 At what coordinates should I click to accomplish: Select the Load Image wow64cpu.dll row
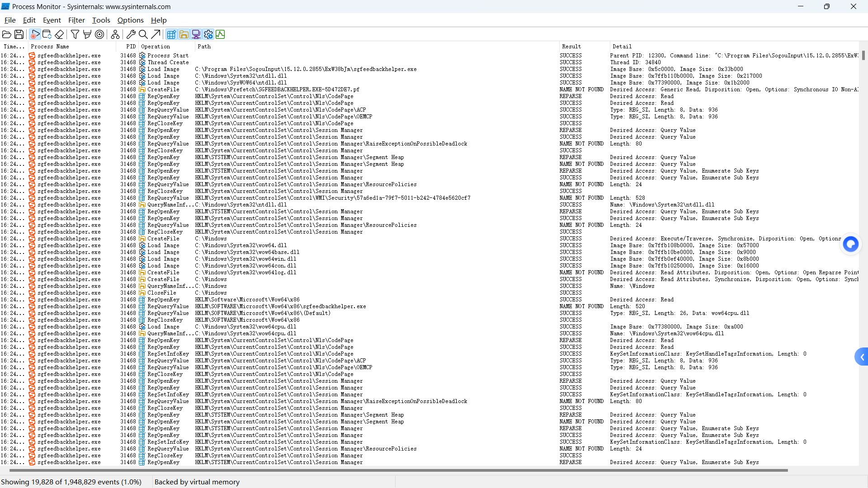[429, 327]
